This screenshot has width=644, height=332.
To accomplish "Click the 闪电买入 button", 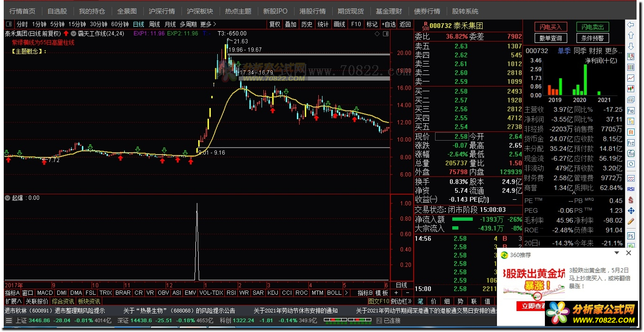I will 550,27.
